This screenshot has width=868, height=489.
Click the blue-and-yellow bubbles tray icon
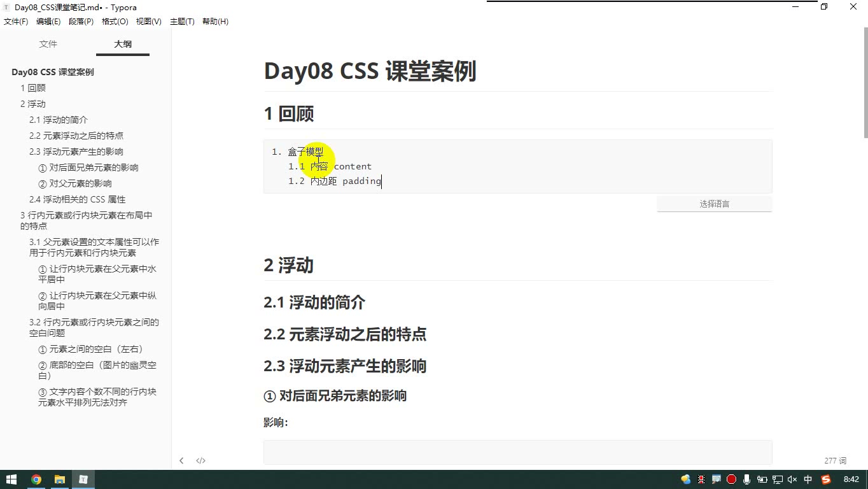click(x=685, y=479)
